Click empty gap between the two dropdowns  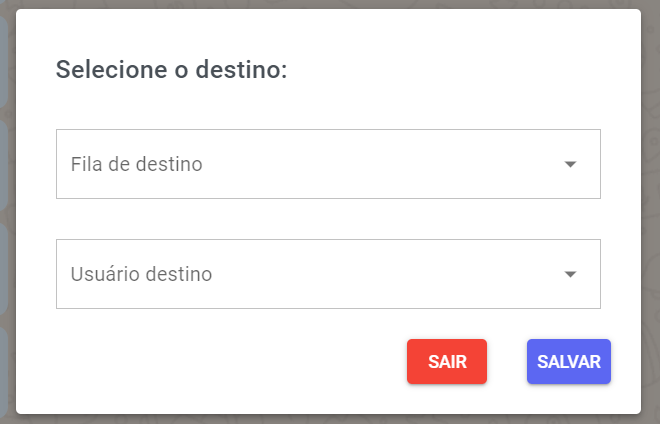pos(327,219)
